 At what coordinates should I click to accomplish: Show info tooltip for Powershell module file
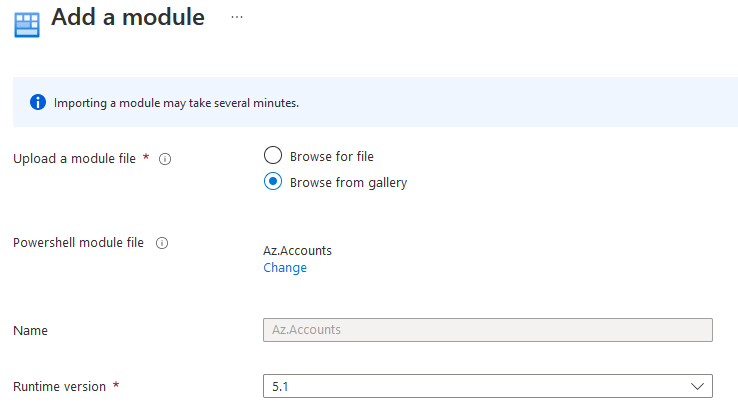coord(162,243)
